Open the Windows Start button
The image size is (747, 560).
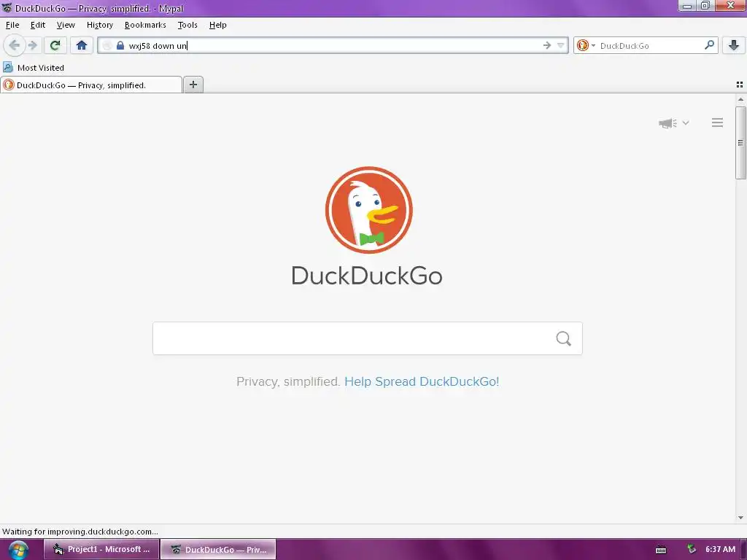point(18,550)
